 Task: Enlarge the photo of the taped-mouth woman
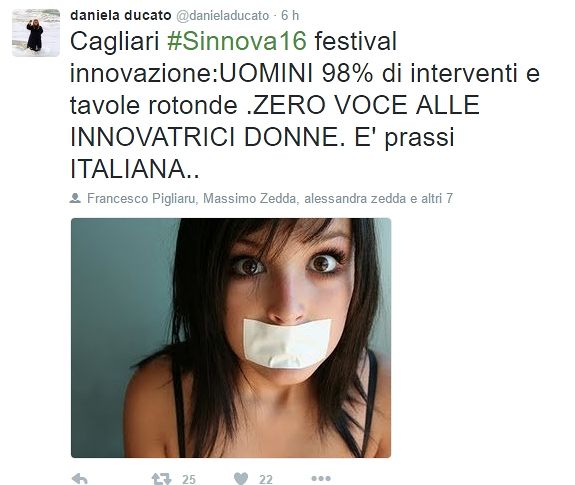[231, 338]
